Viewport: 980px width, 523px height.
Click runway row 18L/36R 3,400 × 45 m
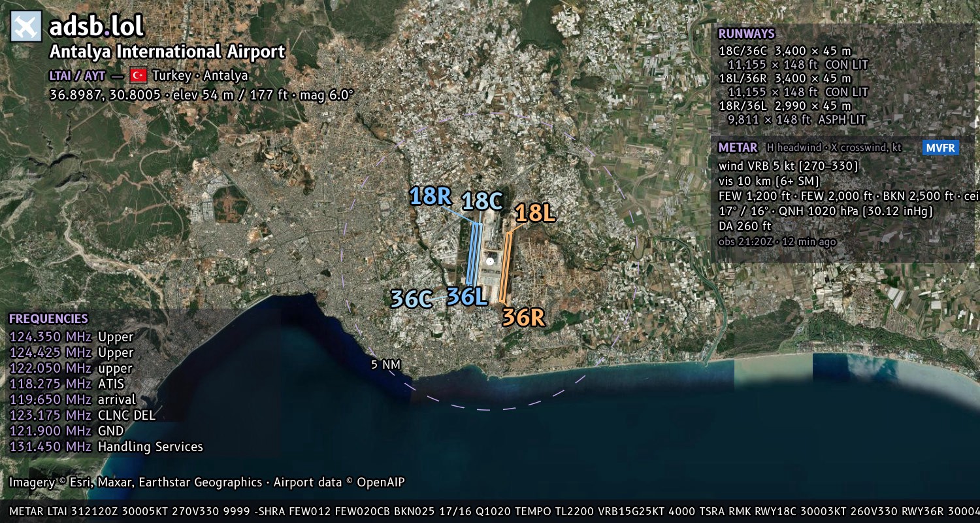point(785,78)
